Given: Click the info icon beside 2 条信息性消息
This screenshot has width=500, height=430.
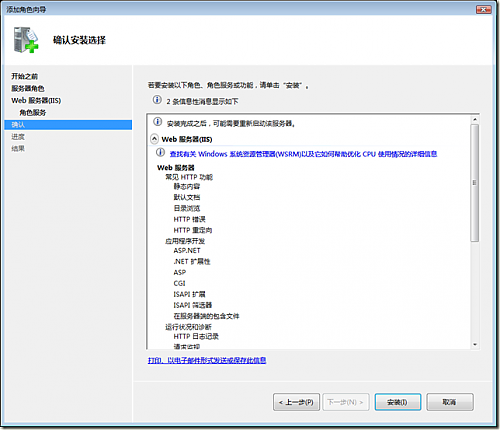Looking at the screenshot, I should click(x=157, y=100).
